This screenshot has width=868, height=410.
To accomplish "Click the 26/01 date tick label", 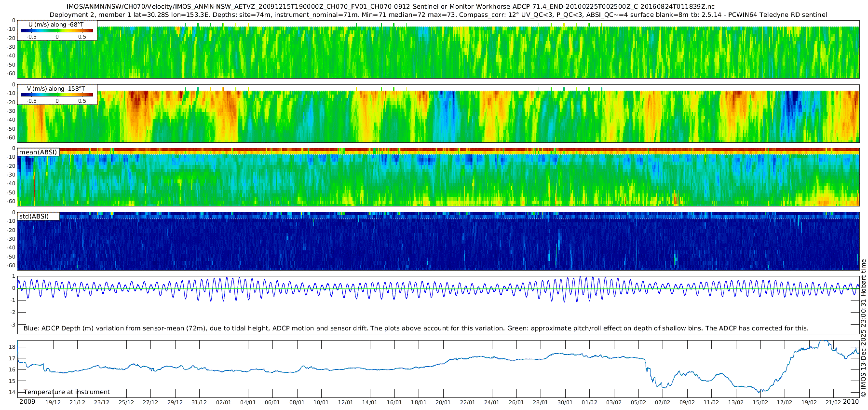I will click(x=516, y=402).
